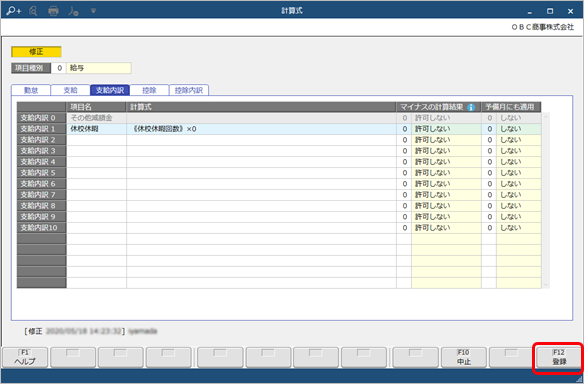584x384 pixels.
Task: Click the 項目種別 code field showing 0
Action: pyautogui.click(x=58, y=68)
